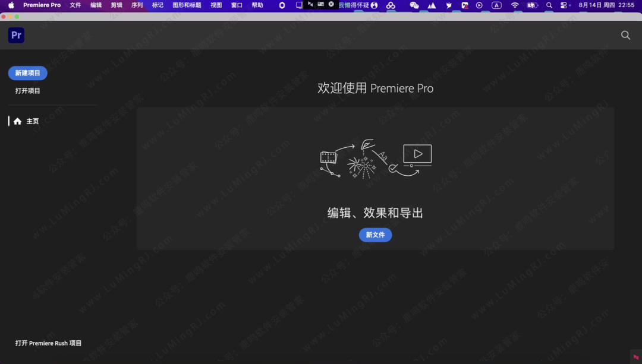Open the 文件 menu
Viewport: 642px width, 364px height.
(75, 5)
